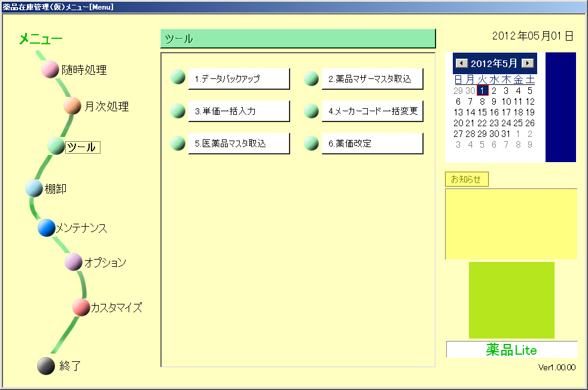Screen dimensions: 588x390
Task: Click the ツール section header bar
Action: (298, 39)
